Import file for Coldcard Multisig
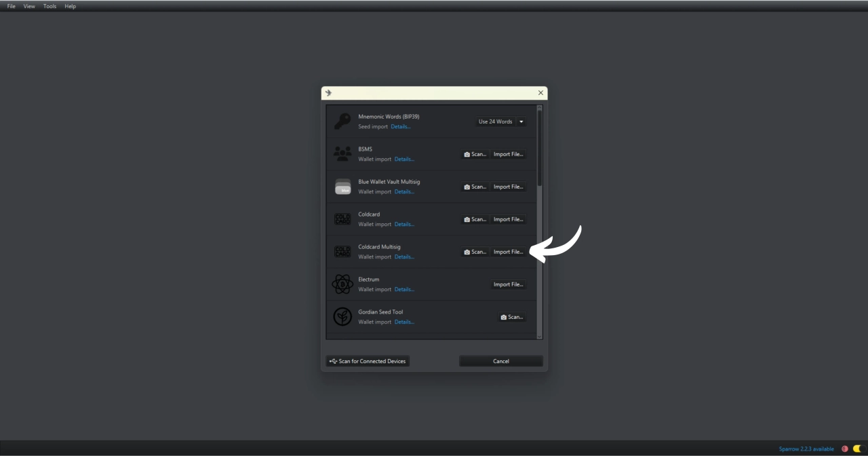 click(x=509, y=252)
